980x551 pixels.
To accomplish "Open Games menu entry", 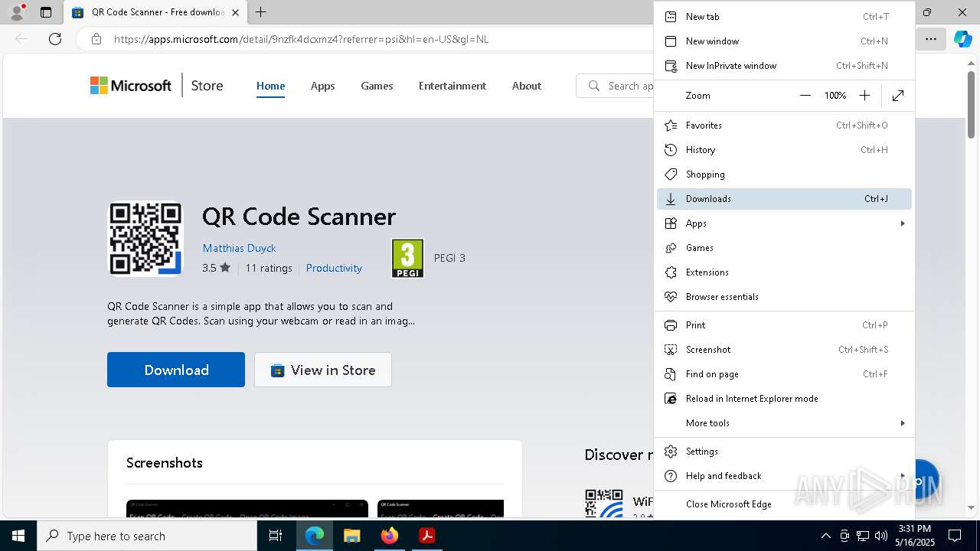I will tap(784, 248).
